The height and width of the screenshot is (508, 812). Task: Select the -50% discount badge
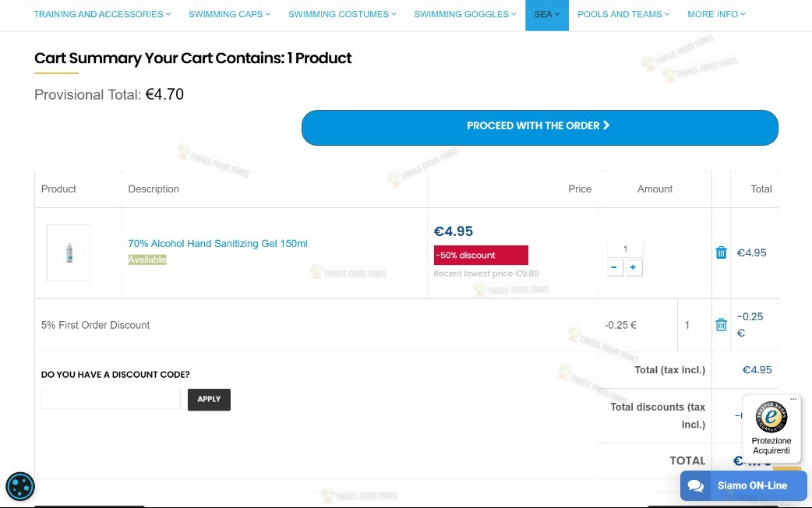click(481, 256)
